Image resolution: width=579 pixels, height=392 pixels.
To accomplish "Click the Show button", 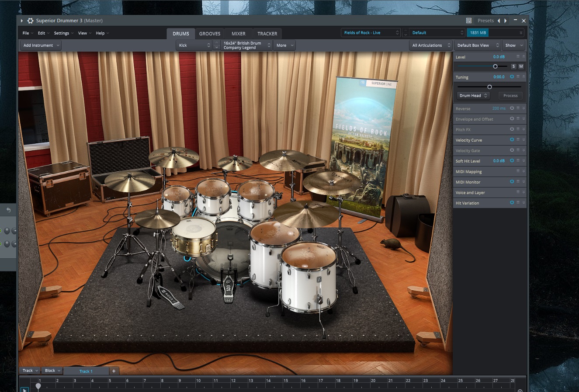I will coord(513,45).
